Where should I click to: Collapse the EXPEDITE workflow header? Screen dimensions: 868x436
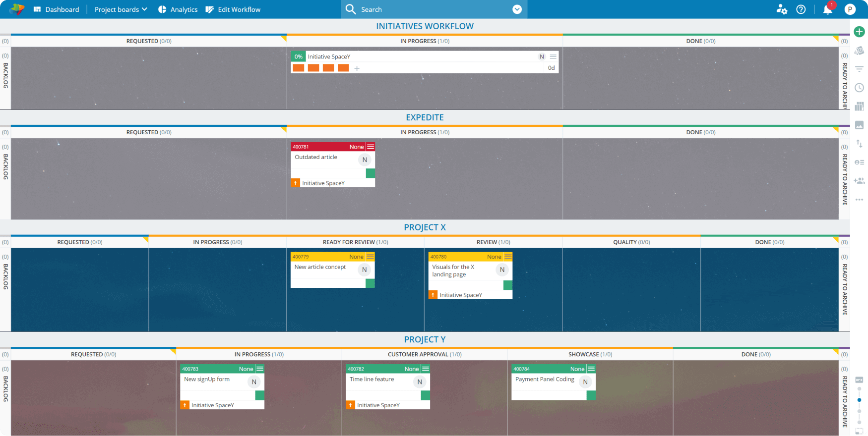425,117
